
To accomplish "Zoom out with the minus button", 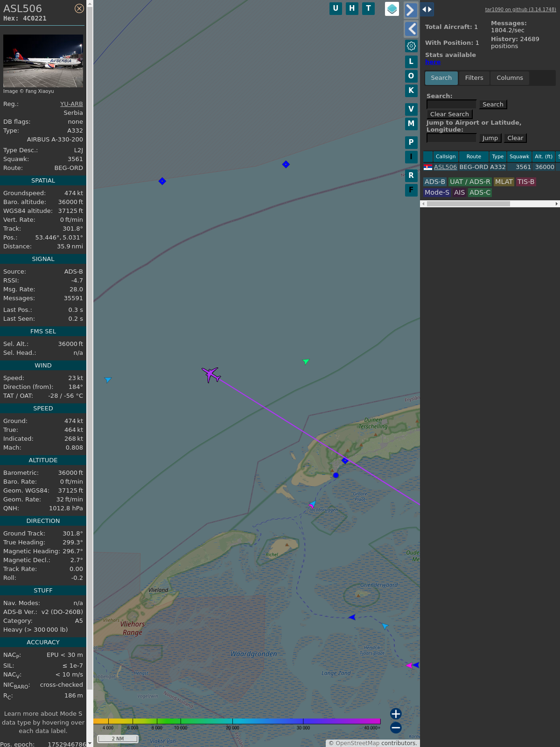I will coord(396,727).
